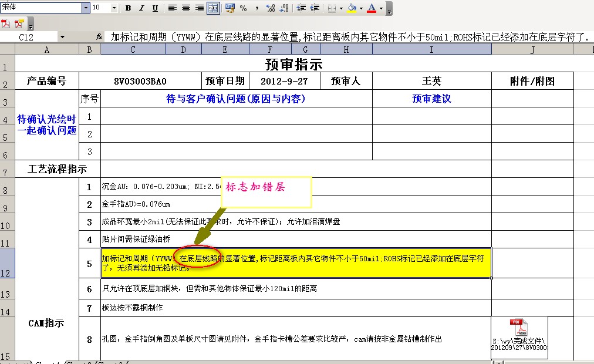Click Insert Function fx button
Image resolution: width=594 pixels, height=364 pixels.
tap(99, 37)
